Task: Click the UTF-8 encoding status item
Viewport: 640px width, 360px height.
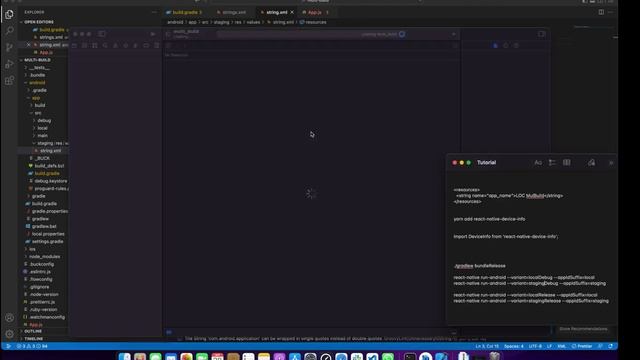Action: (x=535, y=346)
